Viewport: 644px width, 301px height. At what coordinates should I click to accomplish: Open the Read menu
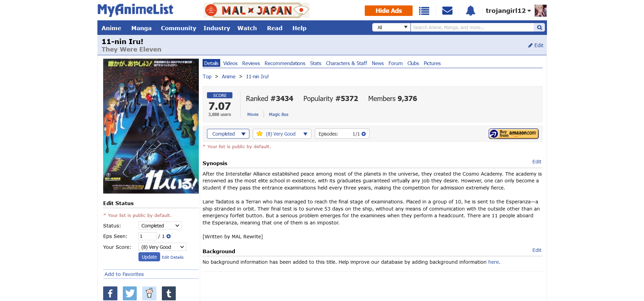click(274, 28)
